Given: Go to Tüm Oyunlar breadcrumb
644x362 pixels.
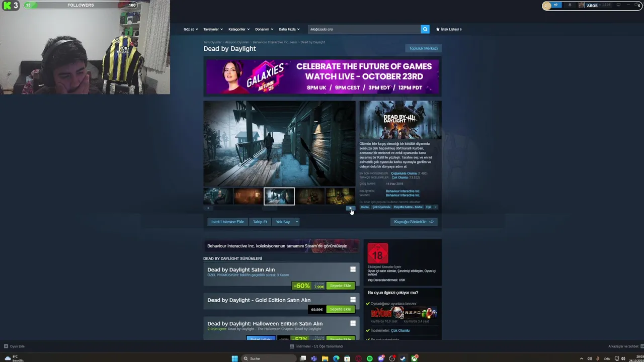Looking at the screenshot, I should point(212,42).
